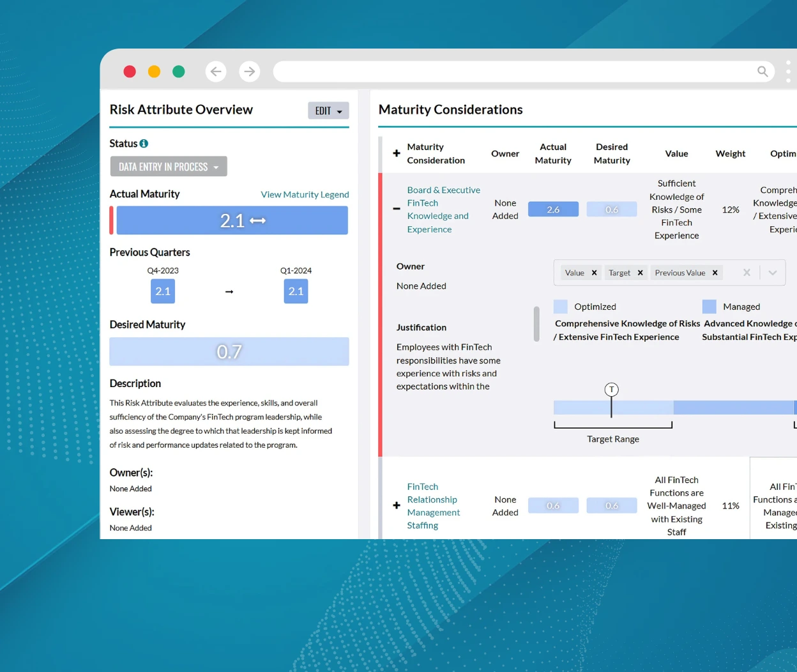Click the Desired Maturity 0.7 bar
This screenshot has width=797, height=672.
pos(229,351)
